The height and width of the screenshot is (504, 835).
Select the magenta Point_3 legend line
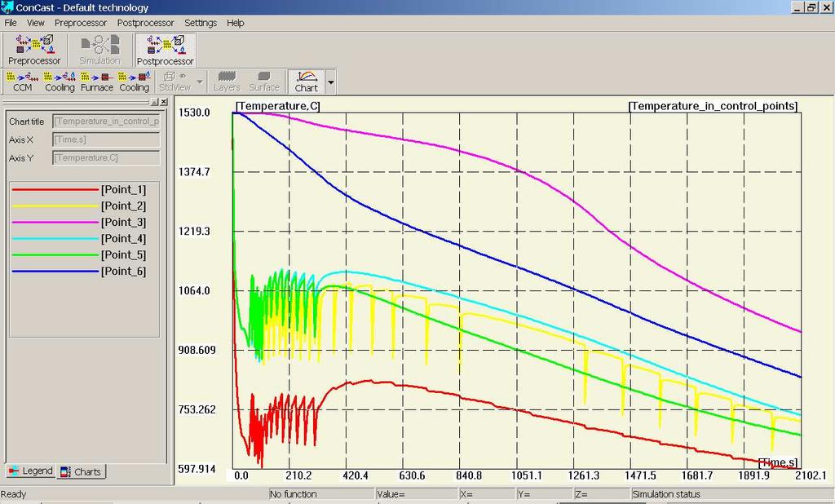[55, 222]
